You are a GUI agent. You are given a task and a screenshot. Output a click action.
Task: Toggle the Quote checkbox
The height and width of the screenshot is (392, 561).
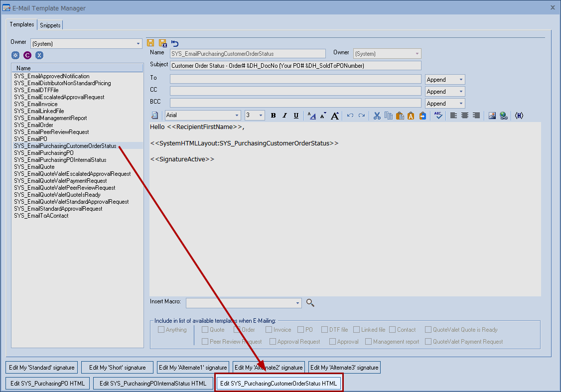click(x=205, y=330)
